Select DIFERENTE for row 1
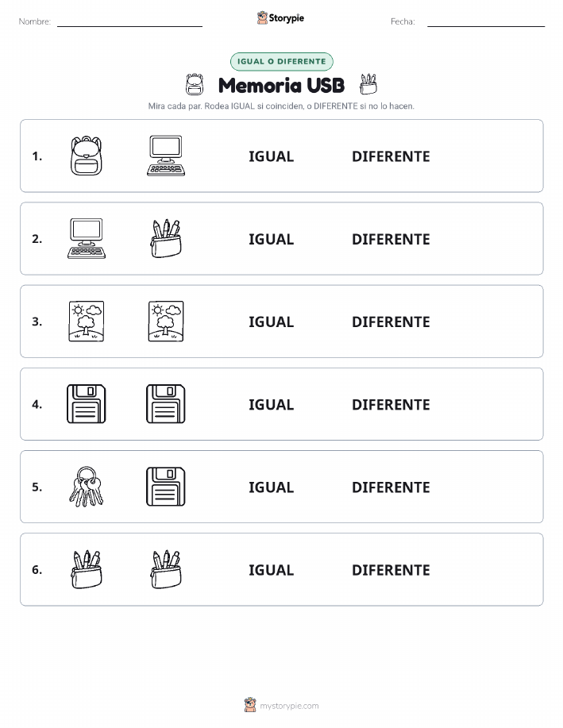Screen dimensions: 563x728 coord(391,156)
